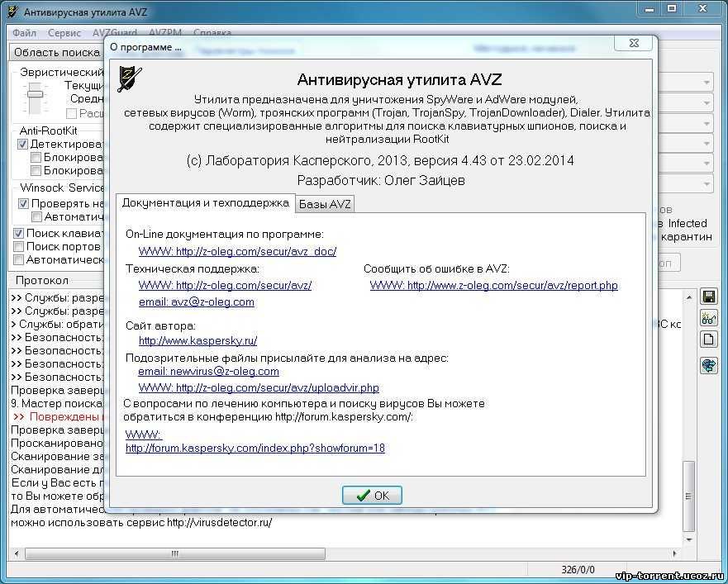
Task: Open the kaspersky.ru author site link
Action: point(197,341)
